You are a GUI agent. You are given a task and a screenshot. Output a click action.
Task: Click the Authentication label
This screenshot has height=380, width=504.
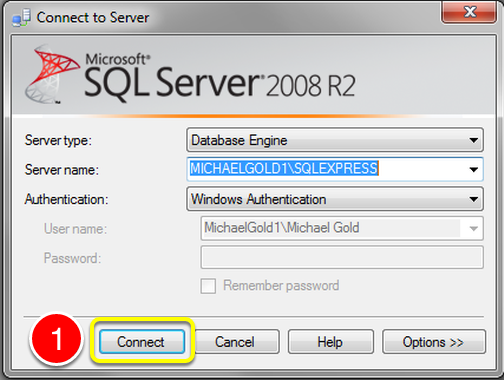pyautogui.click(x=66, y=199)
